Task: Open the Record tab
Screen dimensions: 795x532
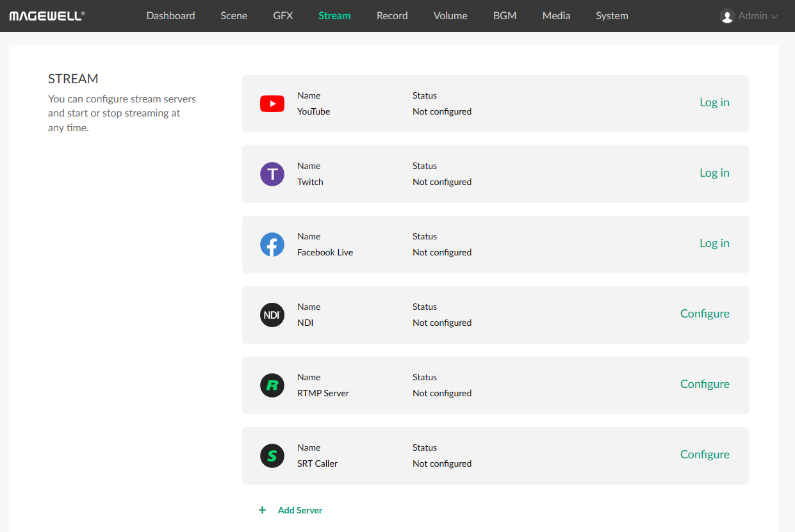Action: (x=392, y=15)
